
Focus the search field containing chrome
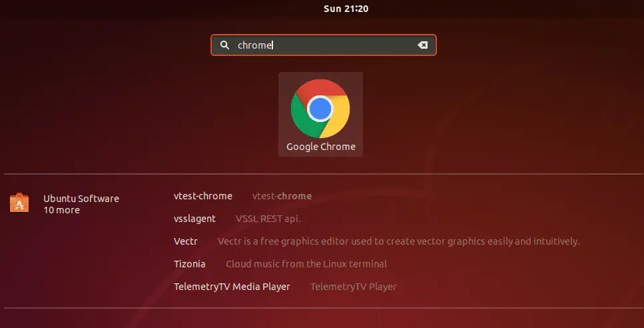[x=324, y=45]
